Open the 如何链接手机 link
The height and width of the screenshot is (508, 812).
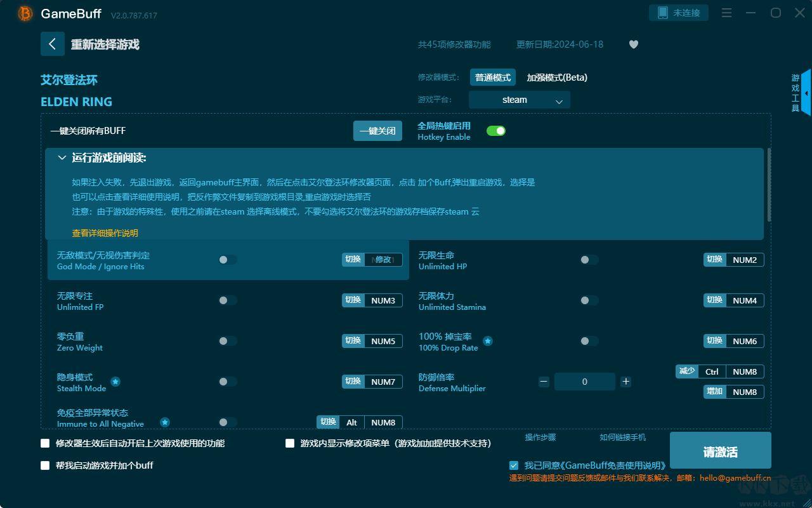623,438
